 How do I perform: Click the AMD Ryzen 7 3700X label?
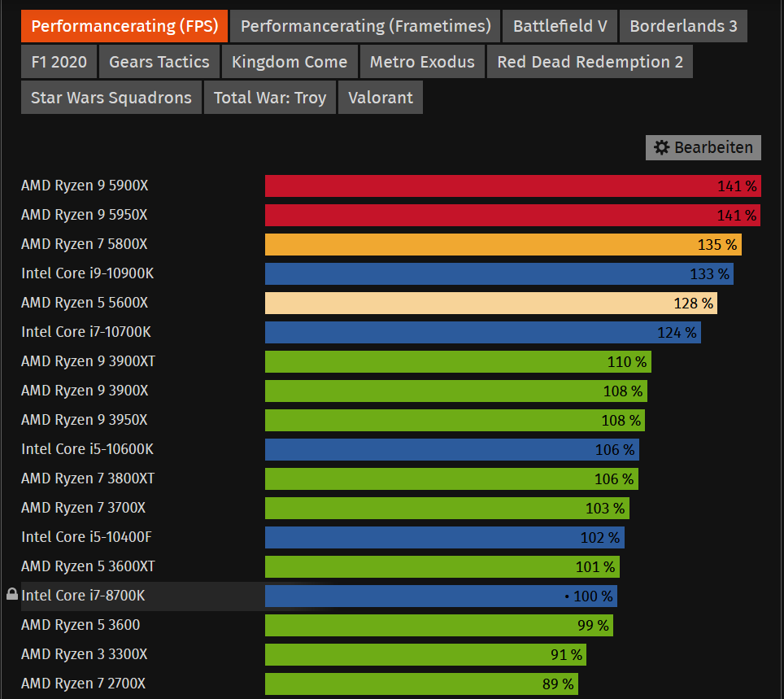click(x=83, y=508)
